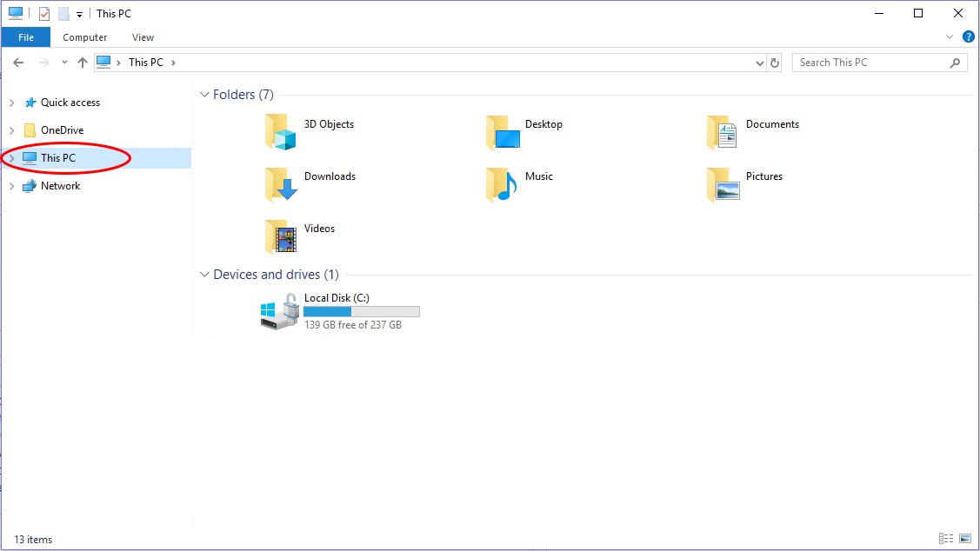Open the File menu tab
This screenshot has height=551, width=980.
pyautogui.click(x=26, y=37)
